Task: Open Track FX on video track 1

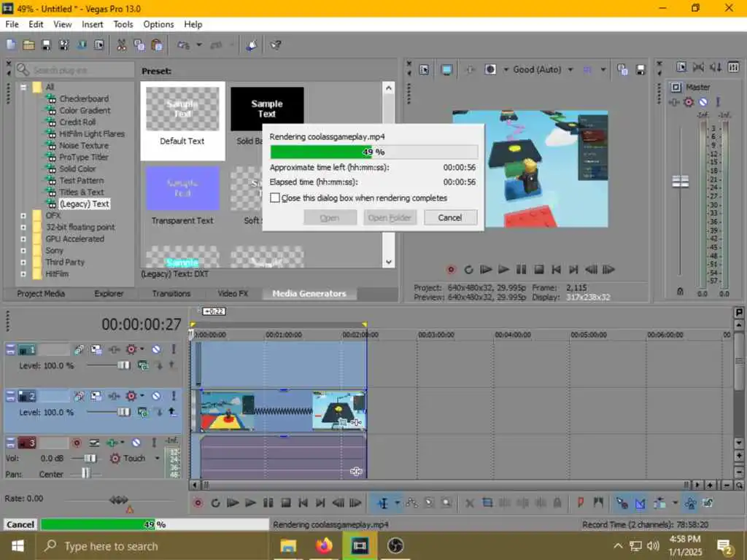Action: tap(131, 349)
